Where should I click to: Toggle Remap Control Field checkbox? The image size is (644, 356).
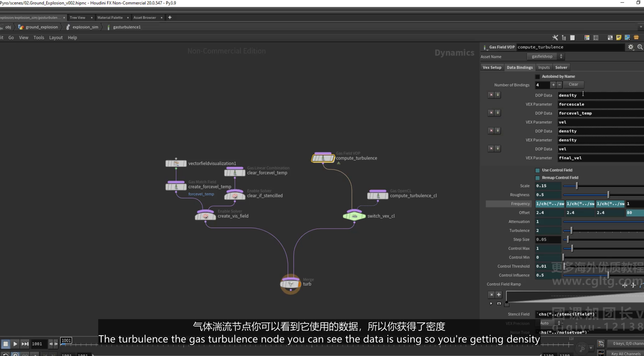537,178
